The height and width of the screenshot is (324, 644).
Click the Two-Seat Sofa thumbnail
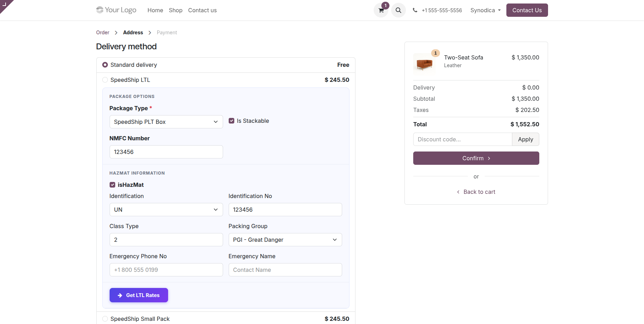(x=424, y=64)
